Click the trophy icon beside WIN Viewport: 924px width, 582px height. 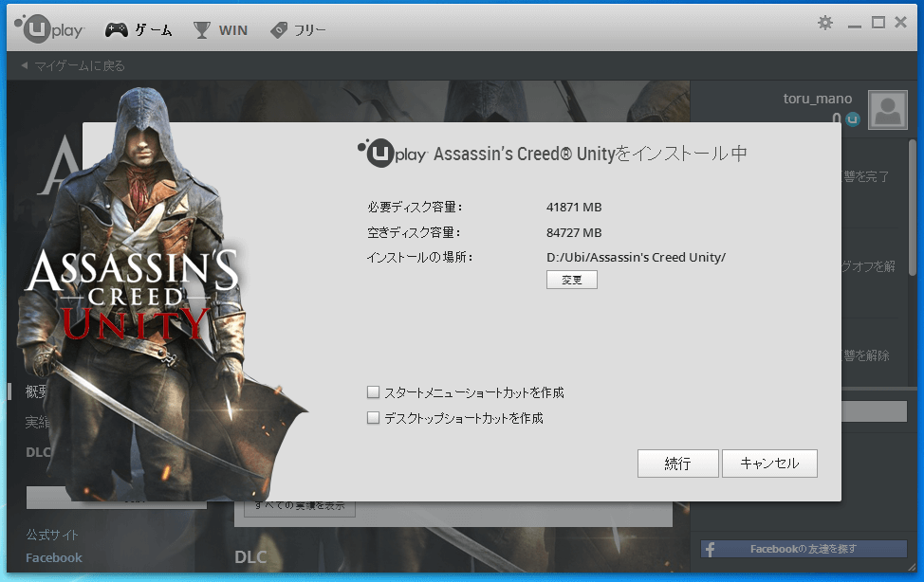pyautogui.click(x=201, y=29)
